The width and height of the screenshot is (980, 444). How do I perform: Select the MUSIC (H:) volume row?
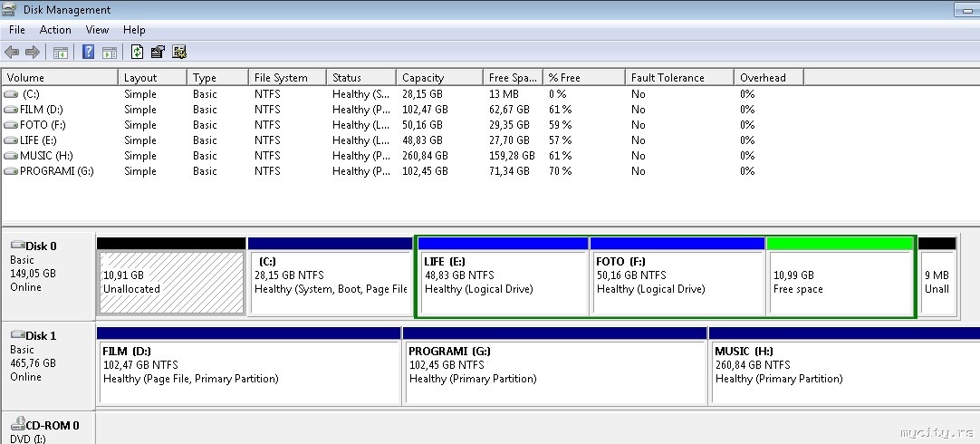(46, 156)
